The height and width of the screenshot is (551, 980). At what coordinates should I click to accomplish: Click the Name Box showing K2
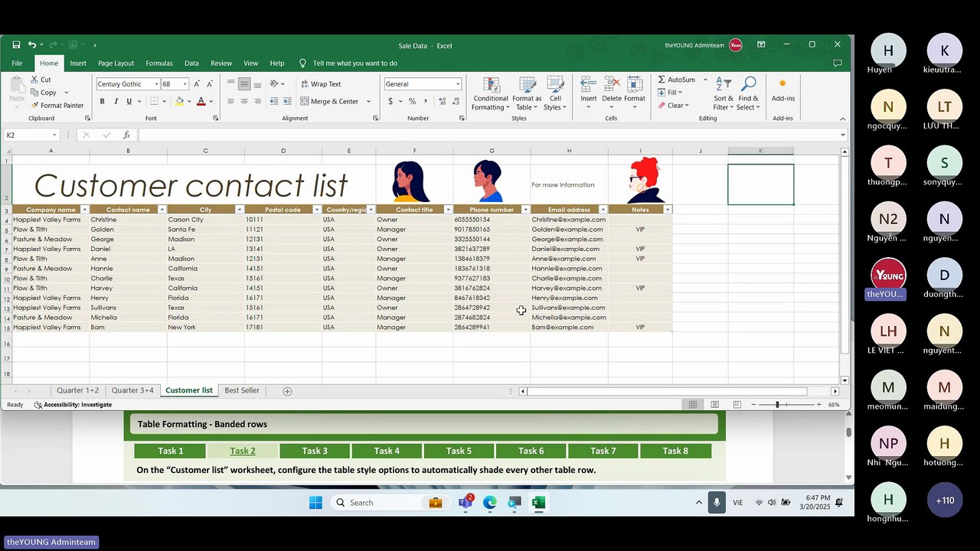coord(31,135)
